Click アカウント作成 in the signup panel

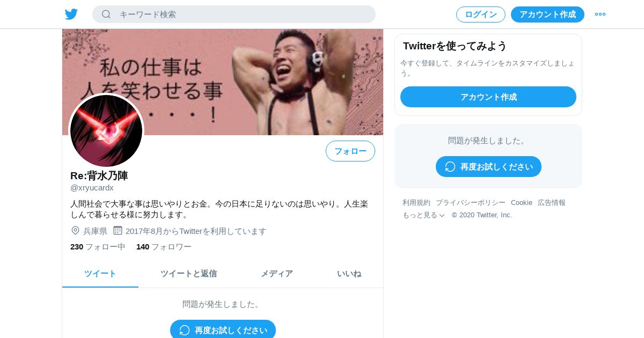coord(488,97)
